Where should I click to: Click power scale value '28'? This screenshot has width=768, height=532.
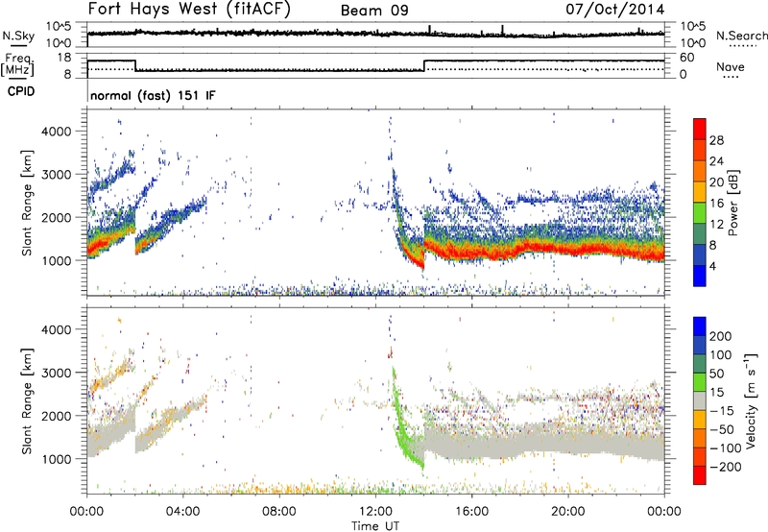point(716,140)
